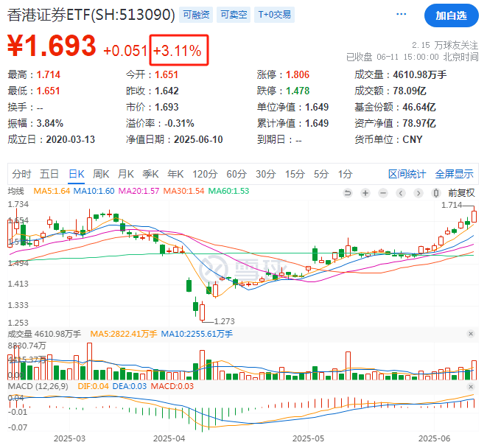
Task: Click the 加自选 button
Action: coord(452,15)
